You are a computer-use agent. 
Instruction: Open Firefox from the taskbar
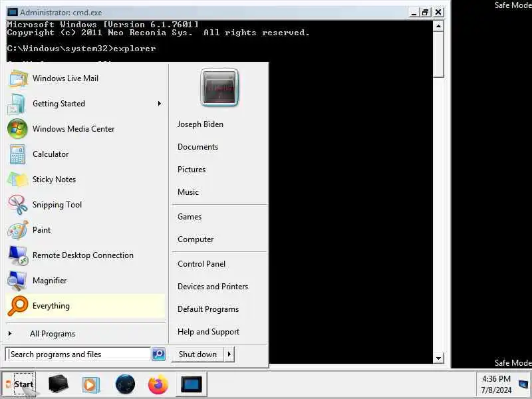[158, 384]
